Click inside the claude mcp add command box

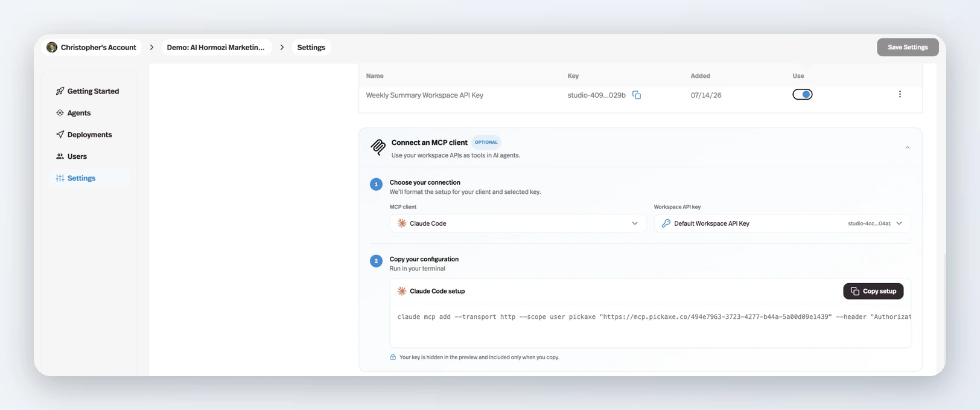coord(651,325)
